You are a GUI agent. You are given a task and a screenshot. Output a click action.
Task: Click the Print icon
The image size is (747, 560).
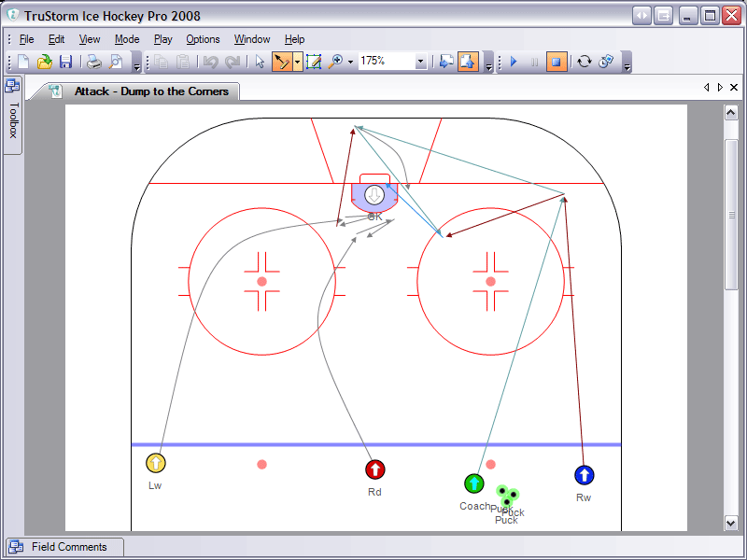pyautogui.click(x=93, y=62)
